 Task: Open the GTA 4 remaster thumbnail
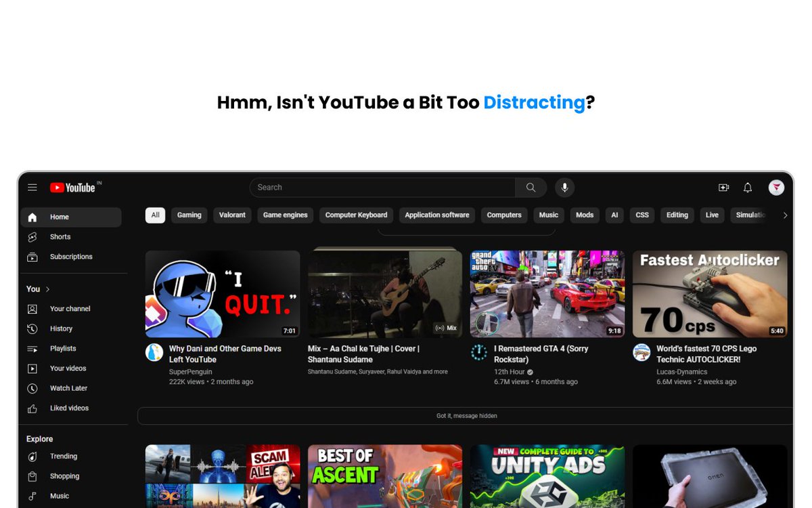point(547,294)
